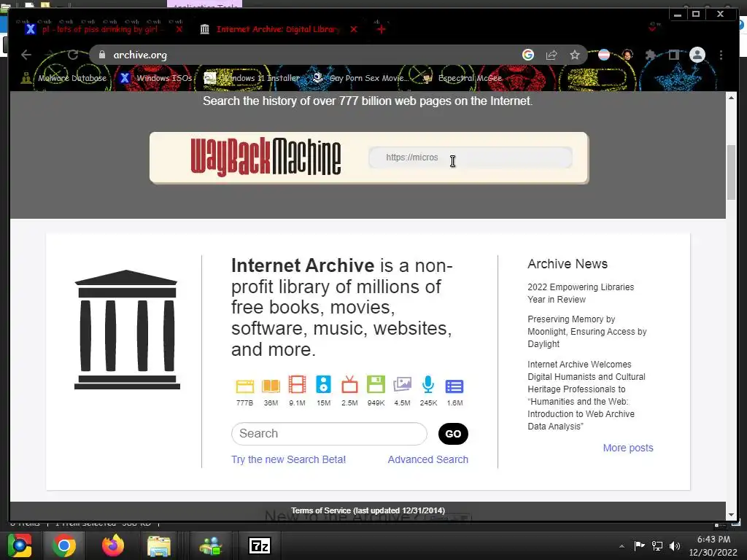Image resolution: width=747 pixels, height=560 pixels.
Task: Open the volume speaker tray icon
Action: 675,545
